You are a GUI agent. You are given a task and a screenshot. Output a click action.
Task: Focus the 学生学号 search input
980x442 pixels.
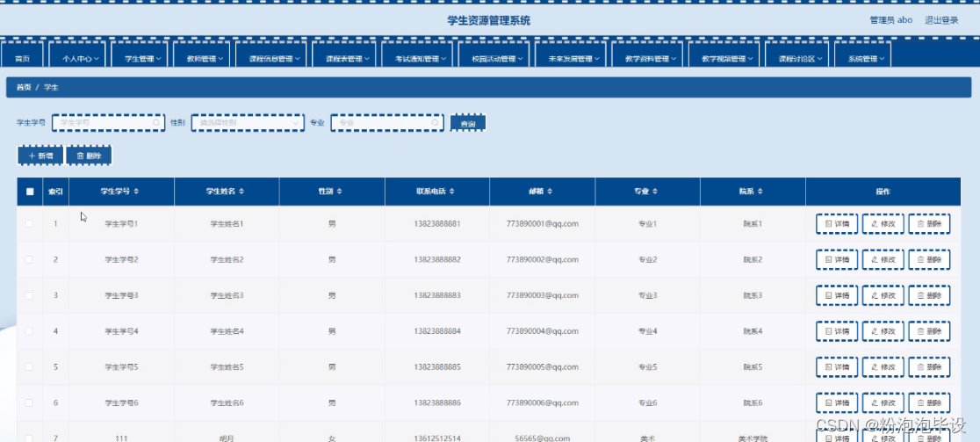108,123
